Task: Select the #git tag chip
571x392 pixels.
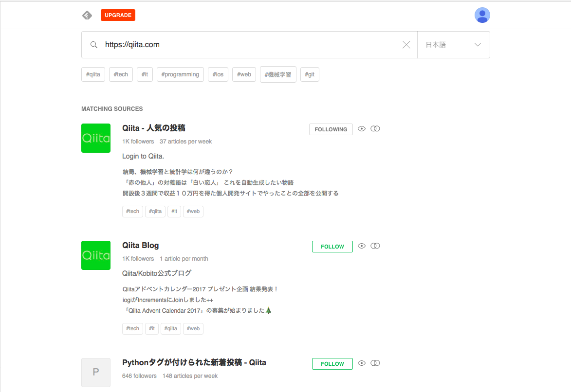Action: coord(310,74)
